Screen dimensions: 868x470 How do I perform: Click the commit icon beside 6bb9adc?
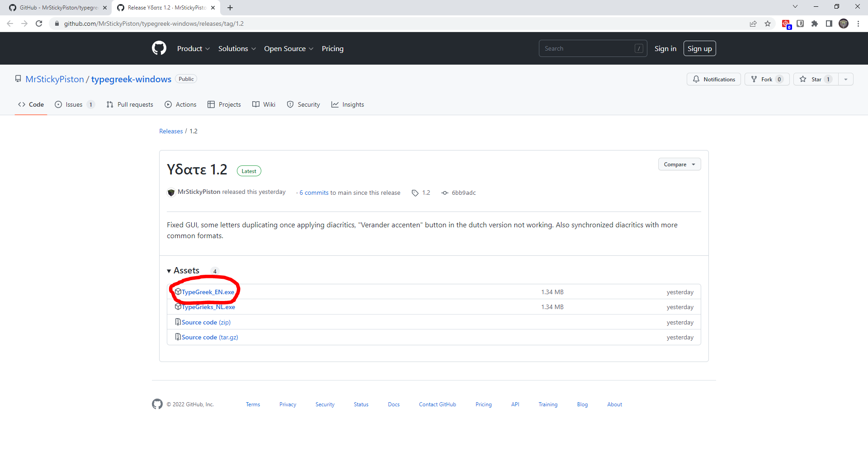tap(445, 193)
